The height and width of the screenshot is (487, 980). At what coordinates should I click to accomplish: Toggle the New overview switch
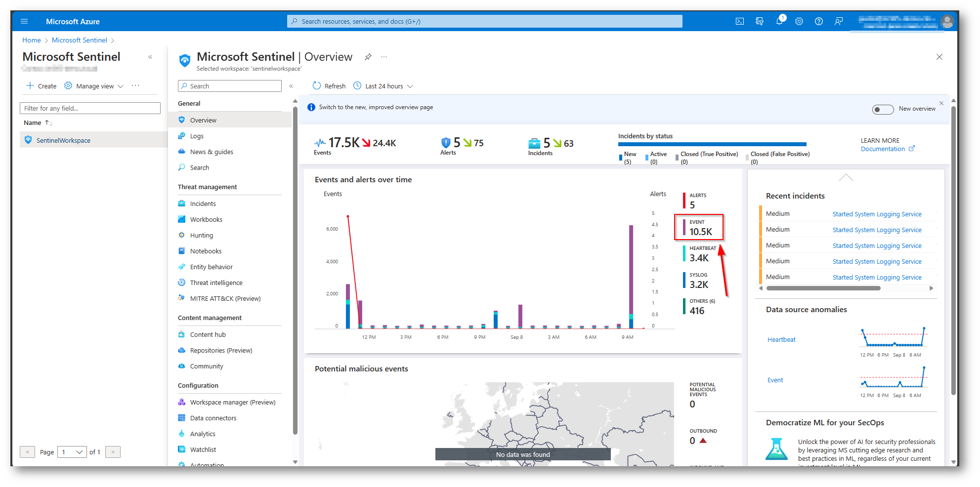pyautogui.click(x=883, y=109)
